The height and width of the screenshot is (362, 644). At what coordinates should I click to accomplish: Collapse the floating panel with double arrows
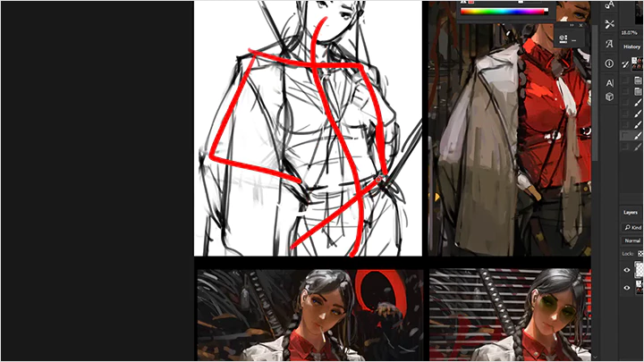pyautogui.click(x=572, y=25)
